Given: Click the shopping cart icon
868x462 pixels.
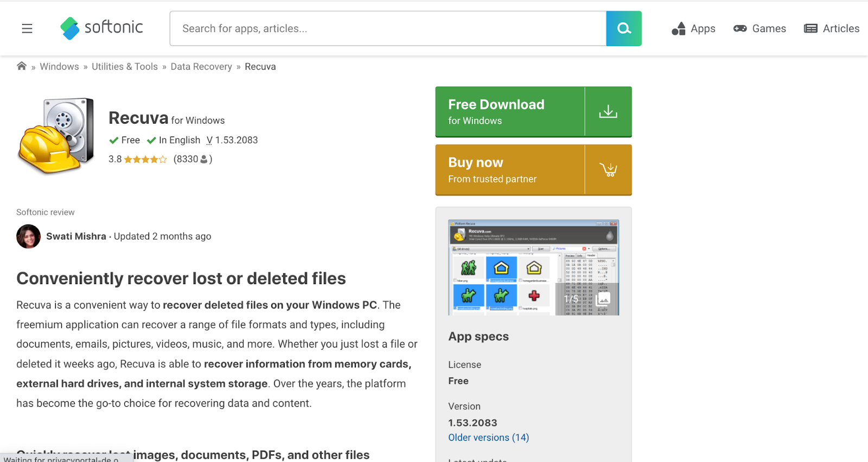Looking at the screenshot, I should click(608, 170).
